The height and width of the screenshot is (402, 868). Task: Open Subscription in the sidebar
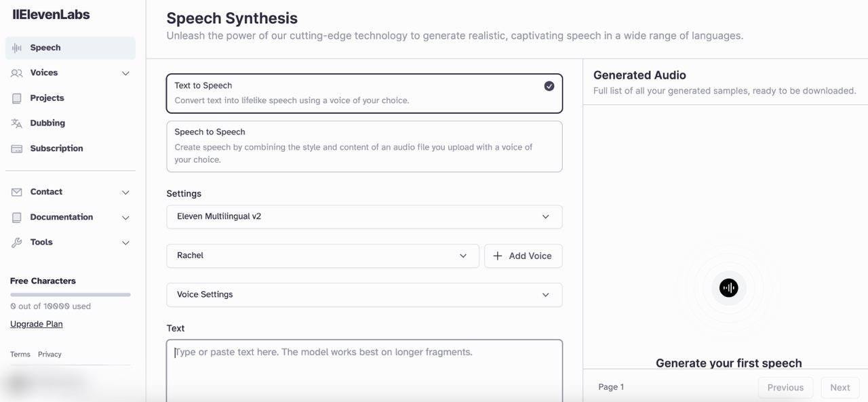click(71, 148)
